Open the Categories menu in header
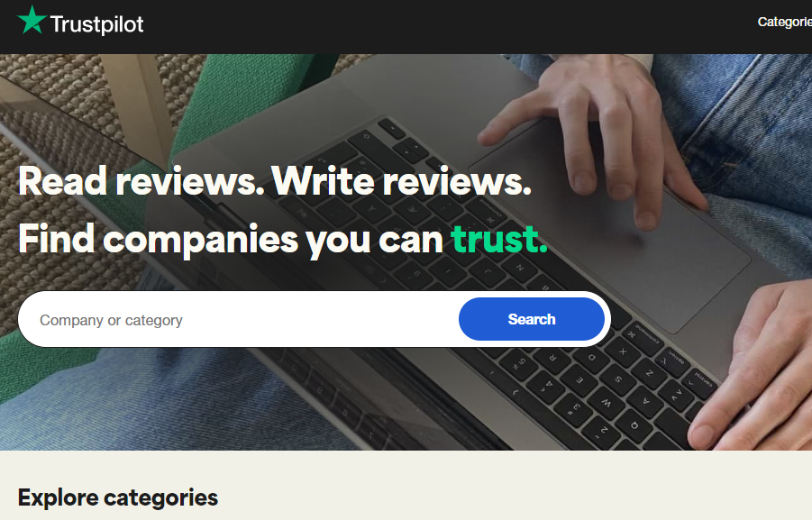The image size is (812, 520). tap(785, 22)
